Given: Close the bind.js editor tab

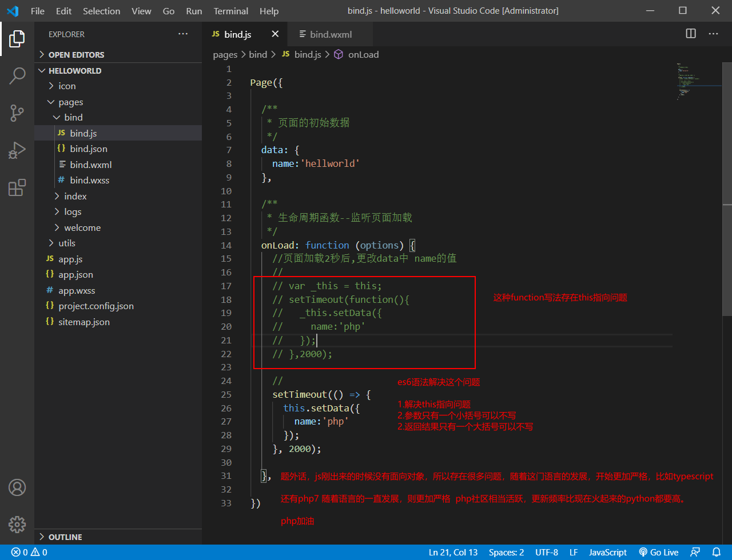Looking at the screenshot, I should tap(275, 34).
